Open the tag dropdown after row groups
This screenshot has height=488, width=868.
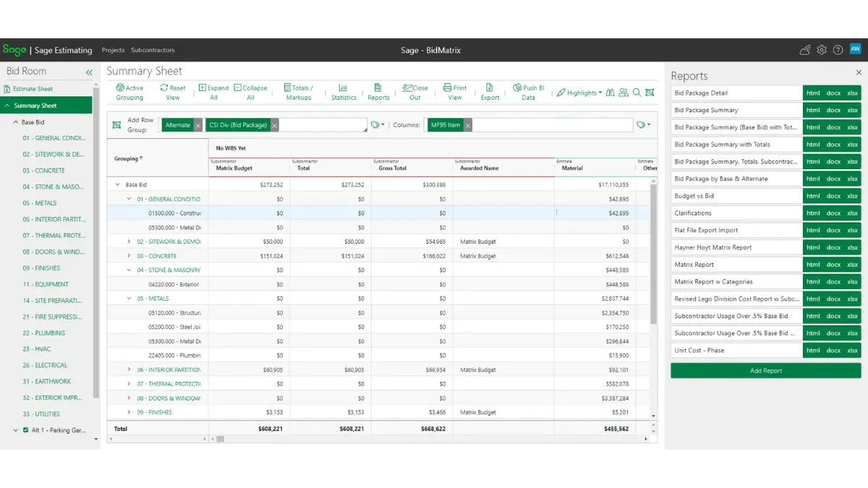pos(378,125)
